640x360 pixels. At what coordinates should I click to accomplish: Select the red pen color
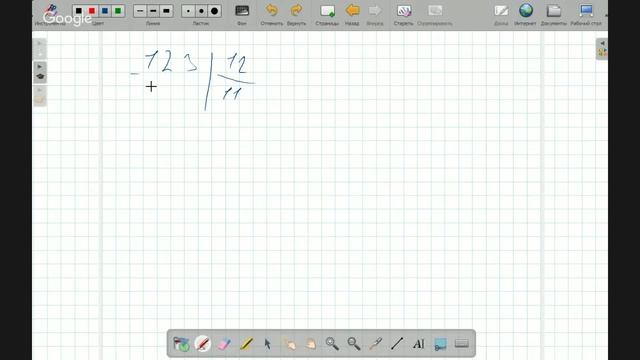click(x=92, y=11)
